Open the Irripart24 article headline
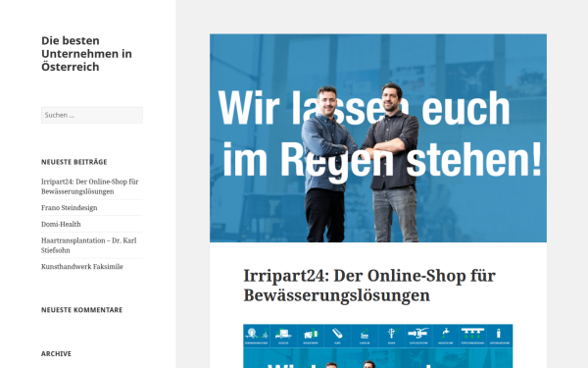This screenshot has height=368, width=588. click(369, 286)
